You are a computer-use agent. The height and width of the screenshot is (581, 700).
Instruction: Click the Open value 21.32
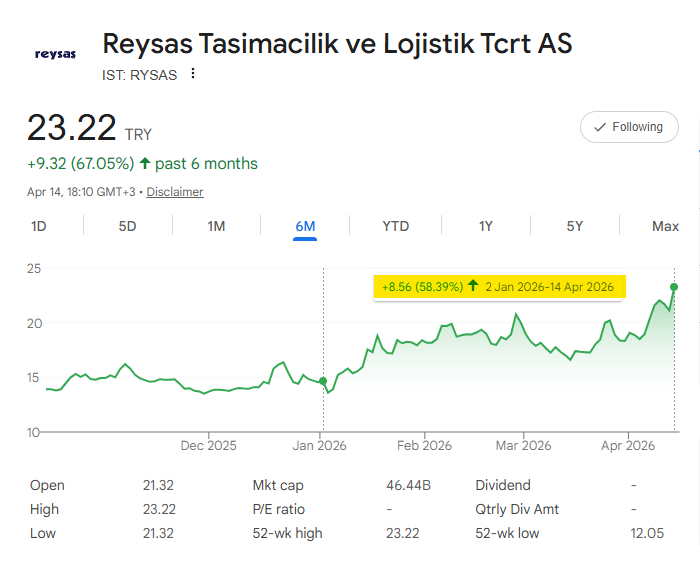pos(158,485)
